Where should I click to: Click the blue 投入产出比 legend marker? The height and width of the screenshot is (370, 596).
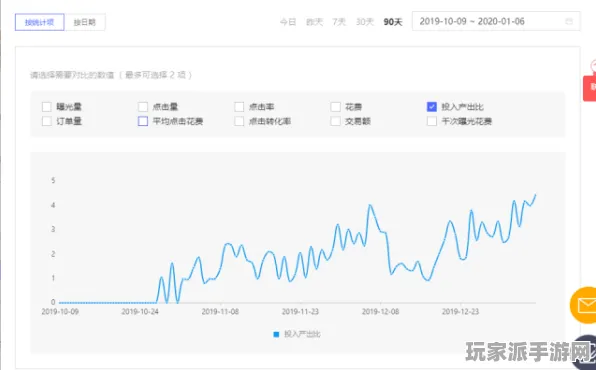[276, 334]
